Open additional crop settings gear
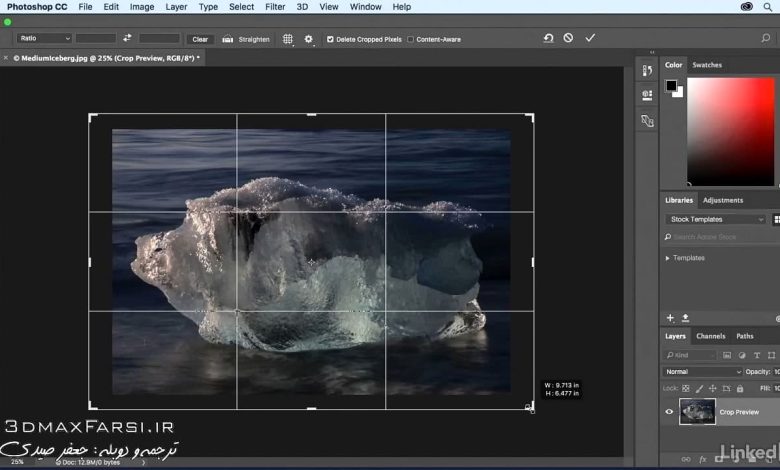780x470 pixels. 309,39
